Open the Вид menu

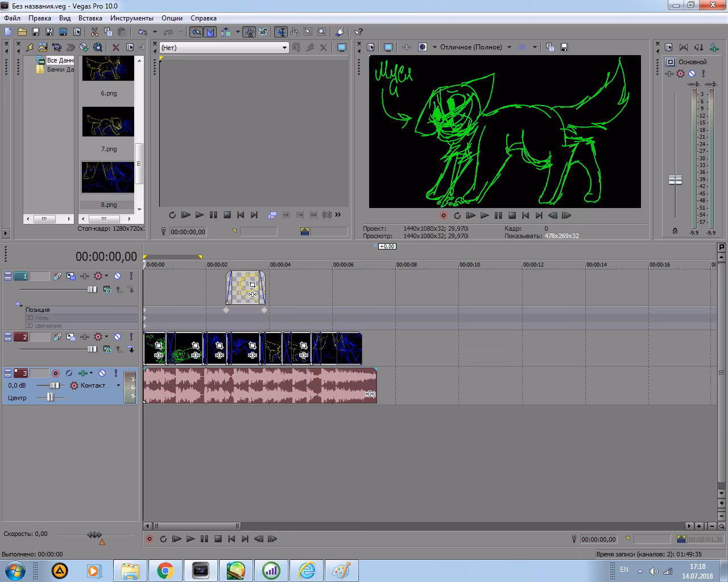click(65, 18)
